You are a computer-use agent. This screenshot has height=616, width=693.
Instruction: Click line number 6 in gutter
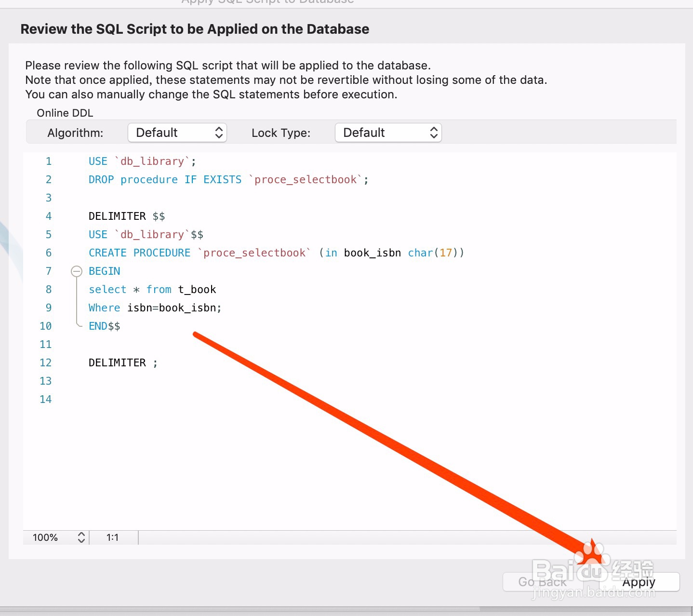tap(48, 253)
